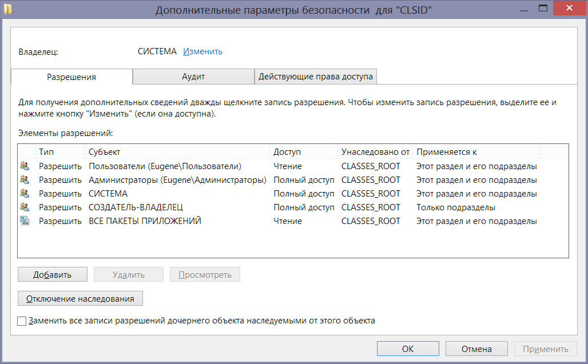Open the Действующие права доступа tab

coord(315,77)
